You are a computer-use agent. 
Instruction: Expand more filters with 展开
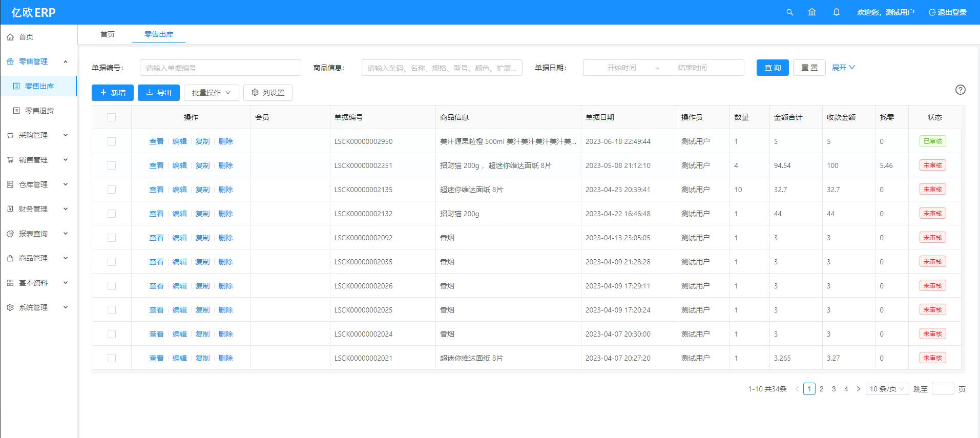point(843,68)
